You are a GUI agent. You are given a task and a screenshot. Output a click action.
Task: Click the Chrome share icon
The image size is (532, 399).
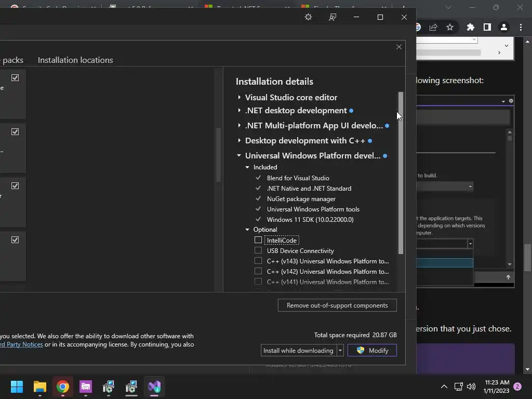(x=433, y=27)
